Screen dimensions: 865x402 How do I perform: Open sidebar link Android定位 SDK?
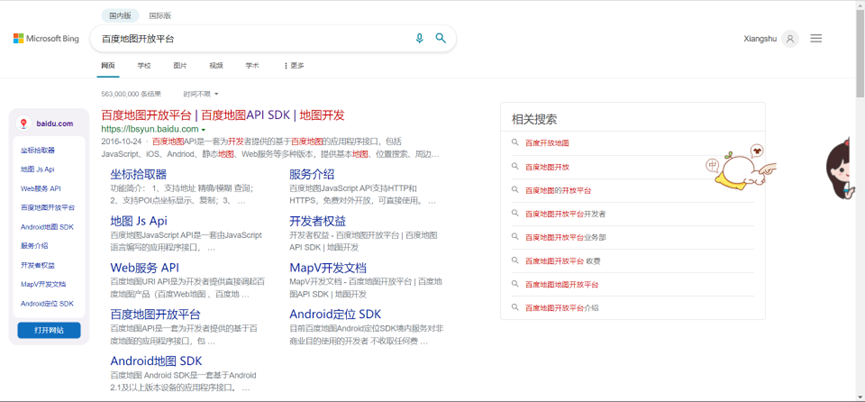point(47,304)
